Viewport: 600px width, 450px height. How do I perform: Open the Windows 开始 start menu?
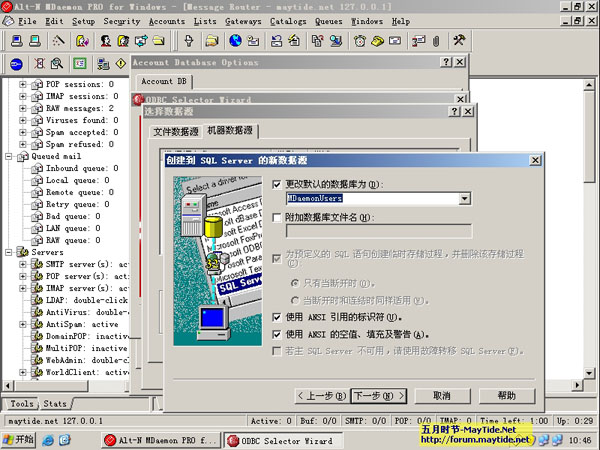point(20,438)
